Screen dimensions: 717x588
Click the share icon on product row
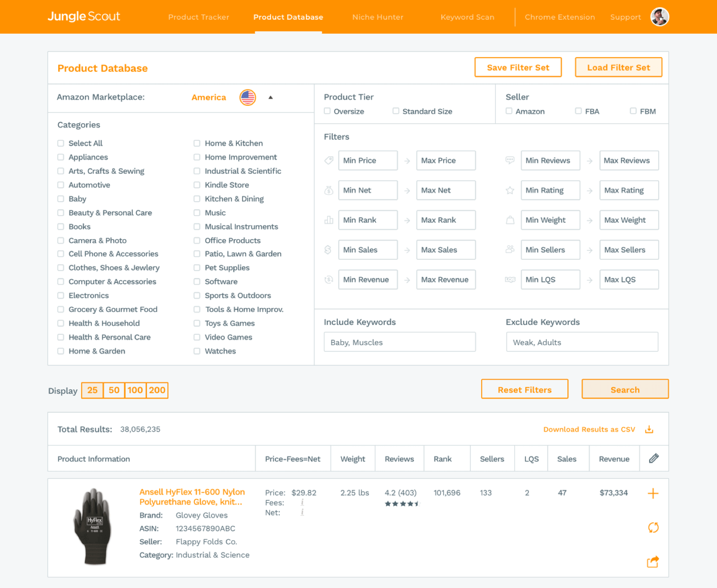click(653, 562)
